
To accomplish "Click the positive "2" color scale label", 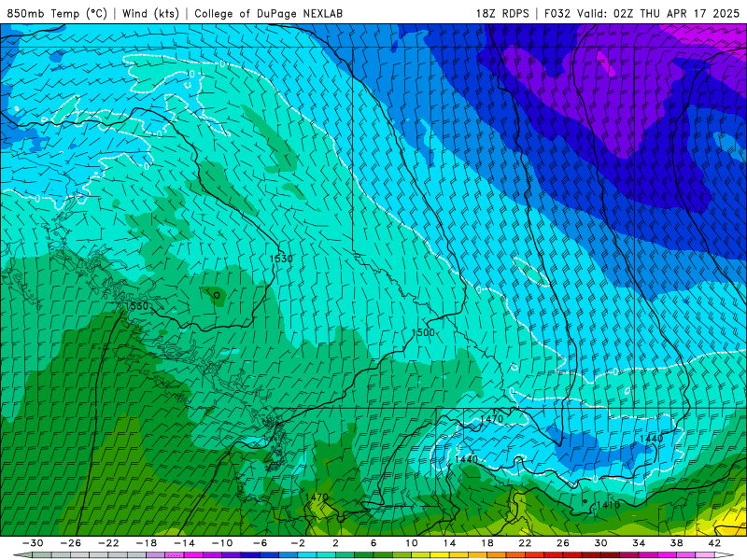I will pyautogui.click(x=335, y=543).
